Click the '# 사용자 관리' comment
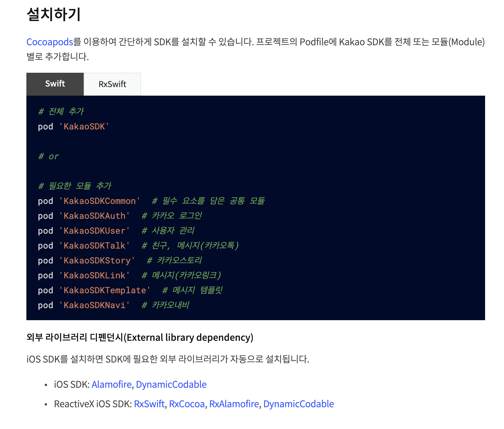Screen dimensions: 504x429 pos(168,231)
